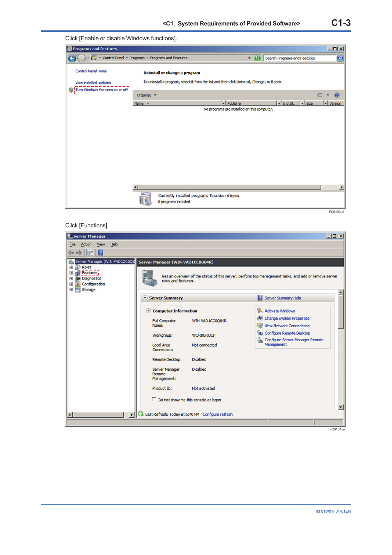Viewport: 392px width, 555px height.
Task: Click the Features icon in the tree
Action: [78, 273]
